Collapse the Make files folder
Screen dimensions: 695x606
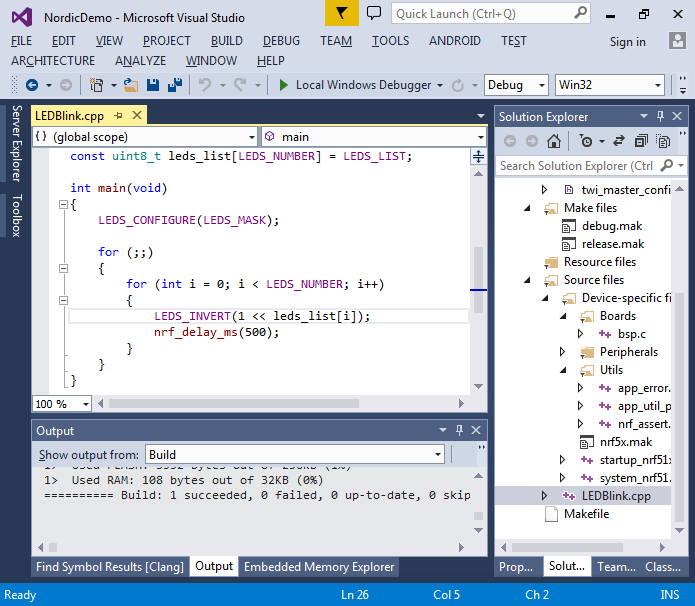pyautogui.click(x=527, y=208)
